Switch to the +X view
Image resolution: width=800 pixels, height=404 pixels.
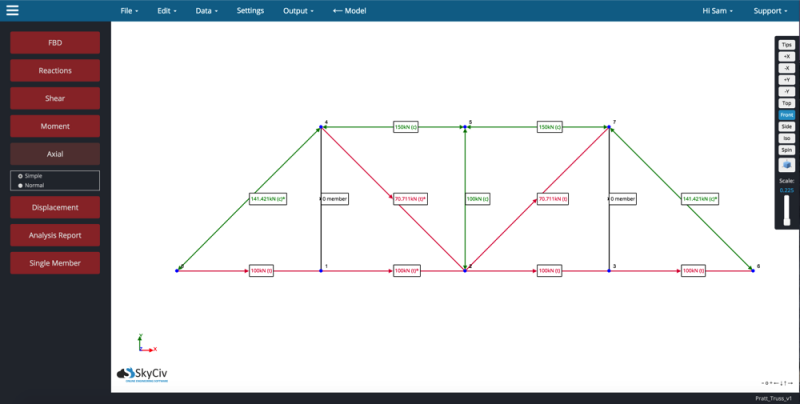click(787, 57)
